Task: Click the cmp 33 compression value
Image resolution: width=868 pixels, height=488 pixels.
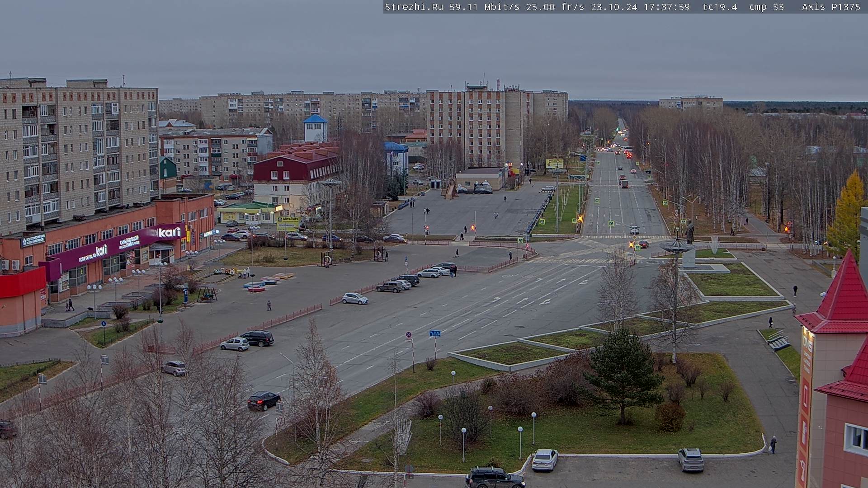Action: [767, 7]
